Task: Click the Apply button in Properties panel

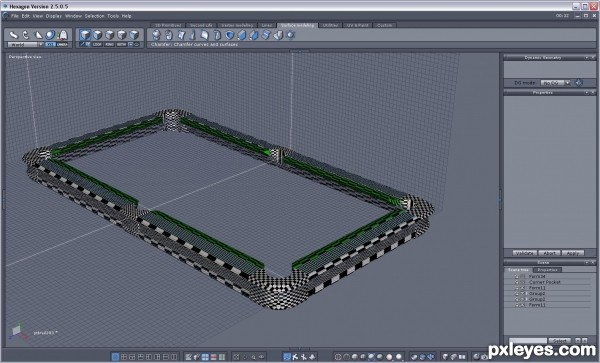Action: click(572, 253)
